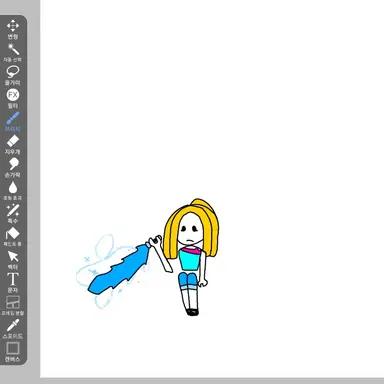Select the Transform (변형) tool
Image resolution: width=384 pixels, height=384 pixels.
[x=13, y=29]
